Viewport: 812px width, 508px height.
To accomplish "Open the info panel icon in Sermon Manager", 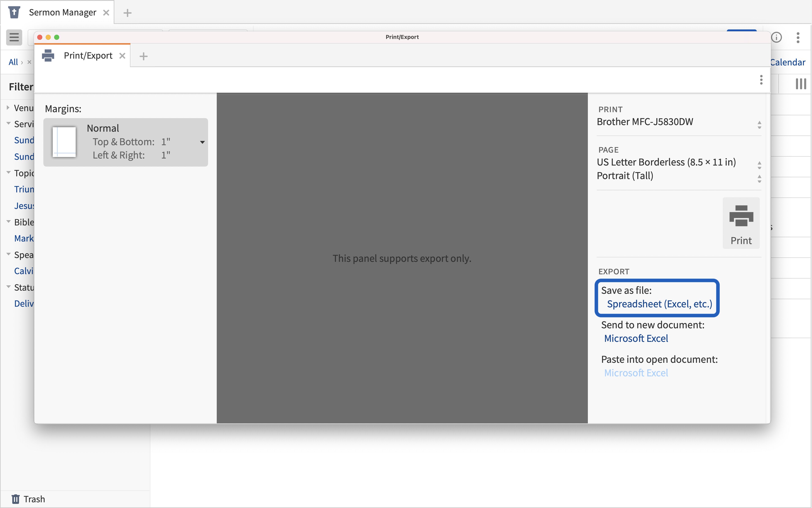I will [776, 37].
